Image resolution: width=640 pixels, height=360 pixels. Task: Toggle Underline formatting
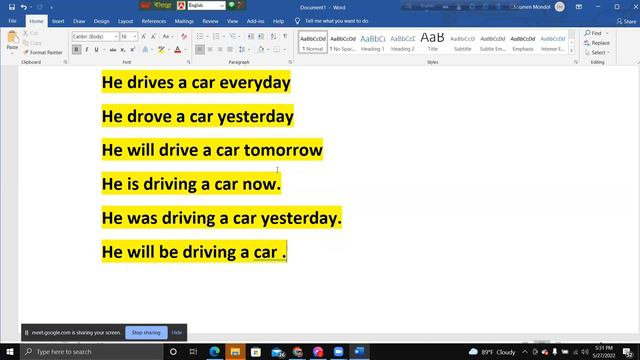click(96, 50)
